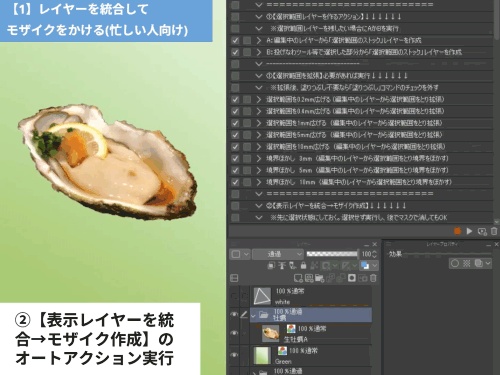Open Layer Property effect dropdown arrow

[x=488, y=263]
